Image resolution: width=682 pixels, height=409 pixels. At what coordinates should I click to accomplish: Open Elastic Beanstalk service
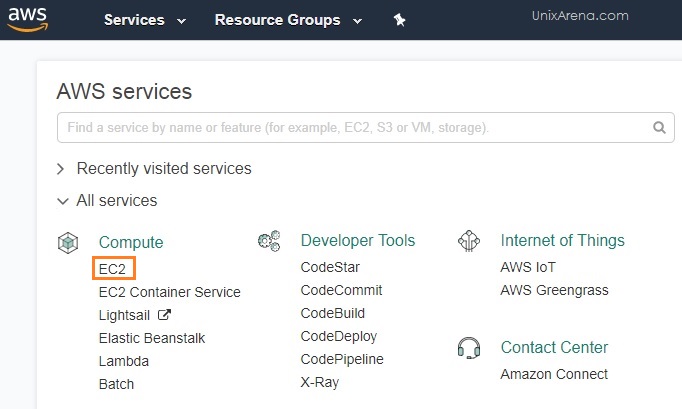(152, 338)
